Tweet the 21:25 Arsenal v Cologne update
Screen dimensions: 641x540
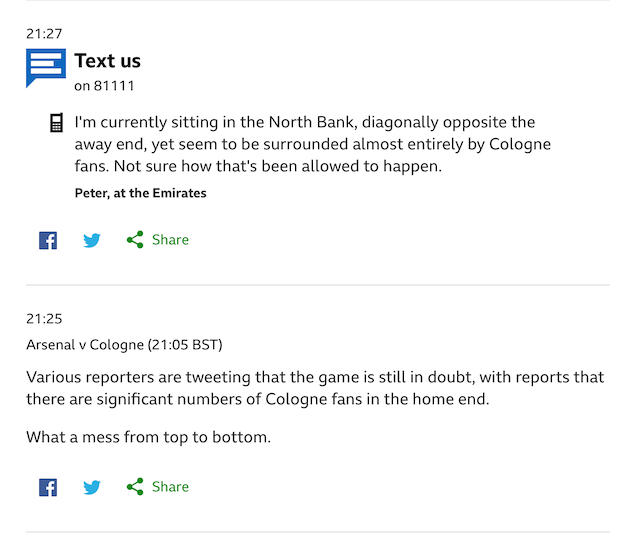92,487
